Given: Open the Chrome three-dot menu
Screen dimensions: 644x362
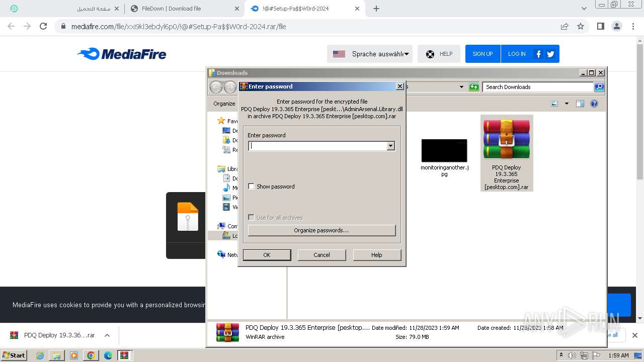Looking at the screenshot, I should click(633, 26).
